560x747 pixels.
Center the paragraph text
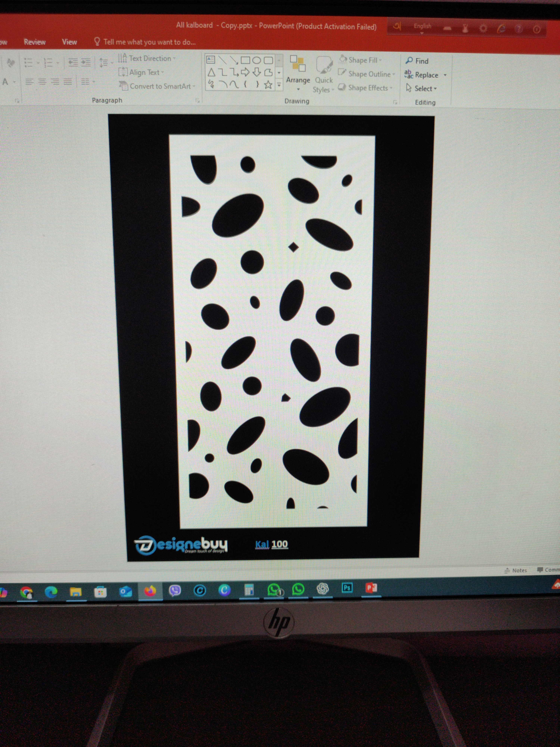click(42, 81)
